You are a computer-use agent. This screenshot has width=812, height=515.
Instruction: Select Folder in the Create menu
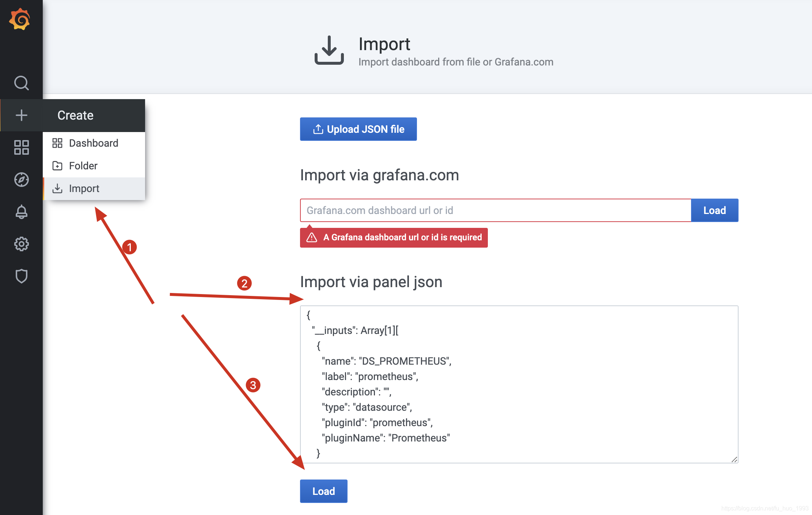point(83,166)
